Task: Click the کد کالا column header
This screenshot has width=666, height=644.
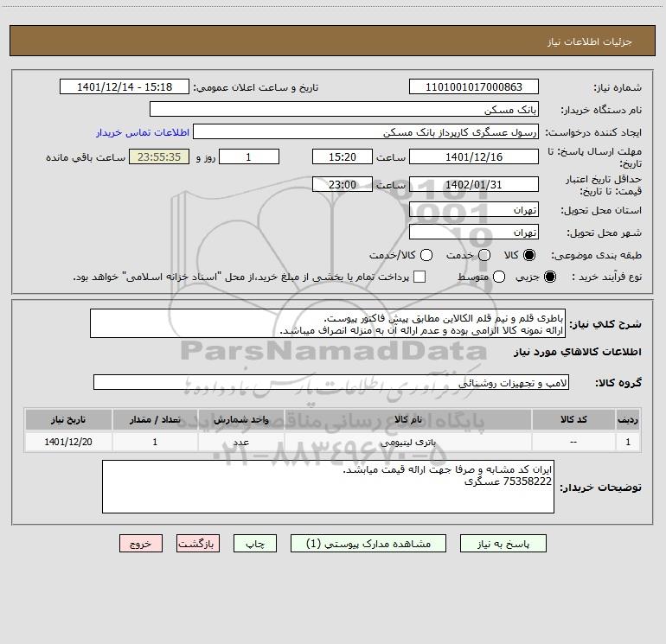Action: 573,419
